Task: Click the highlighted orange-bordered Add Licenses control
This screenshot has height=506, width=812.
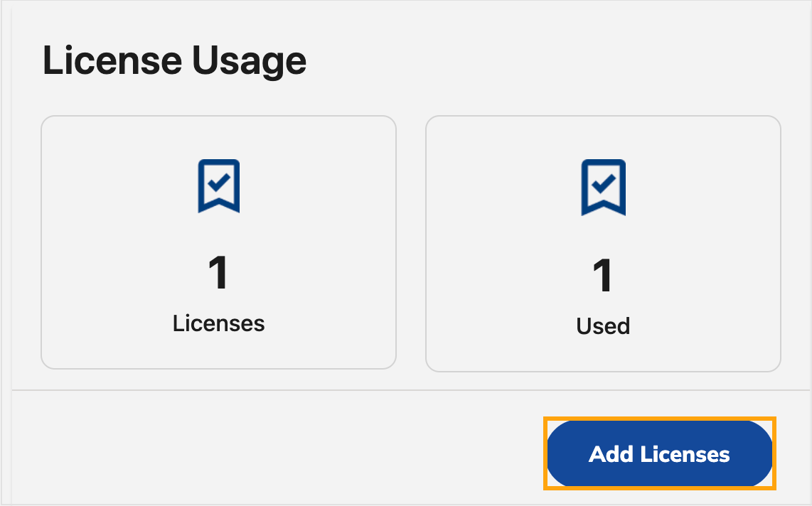Action: pyautogui.click(x=658, y=454)
